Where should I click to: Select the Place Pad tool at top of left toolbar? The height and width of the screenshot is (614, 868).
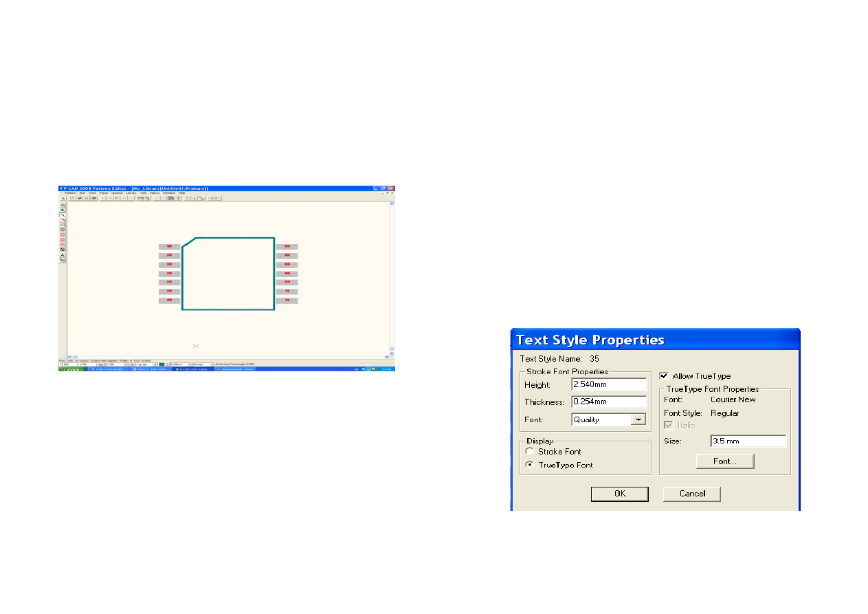click(x=63, y=205)
